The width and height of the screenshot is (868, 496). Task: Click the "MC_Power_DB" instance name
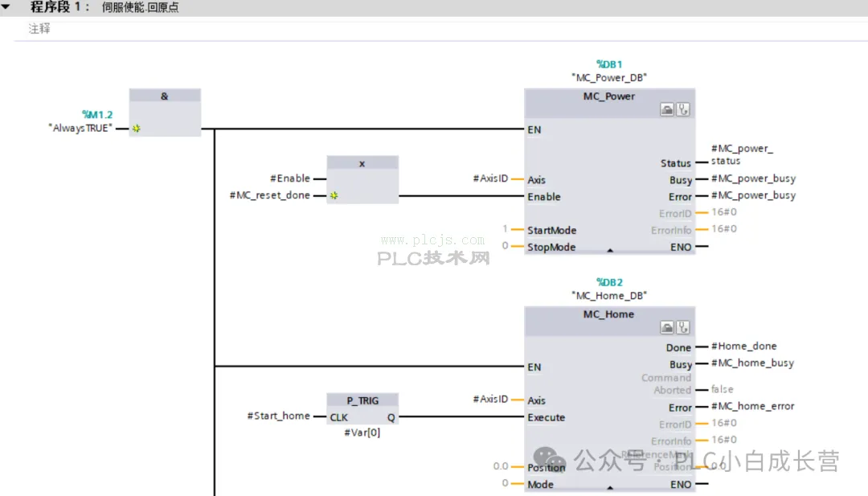pos(609,77)
